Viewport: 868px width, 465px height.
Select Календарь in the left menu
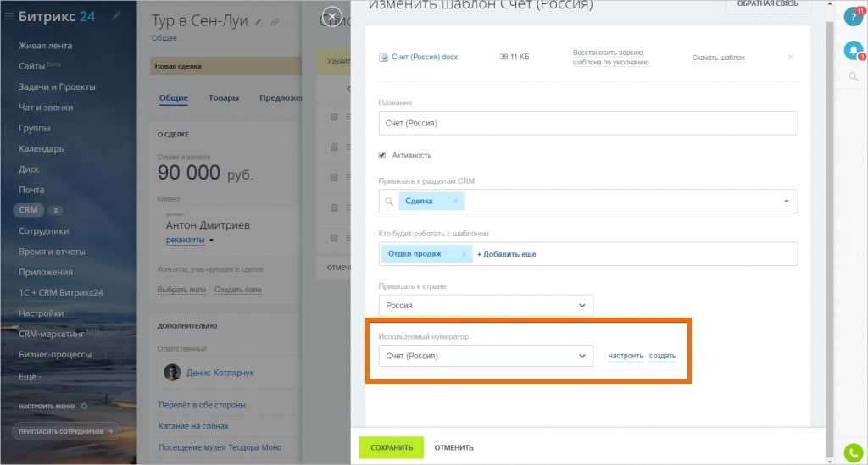(41, 149)
